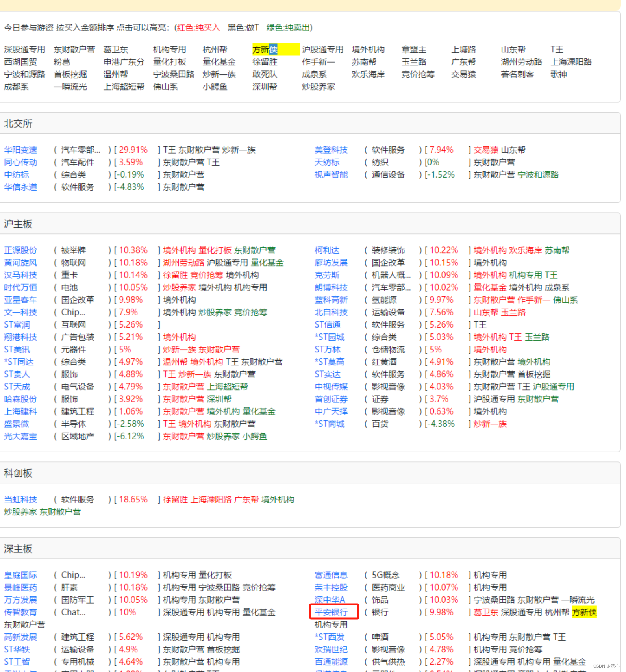The width and height of the screenshot is (626, 672).
Task: Open the 视声智能 stock link
Action: [x=331, y=175]
